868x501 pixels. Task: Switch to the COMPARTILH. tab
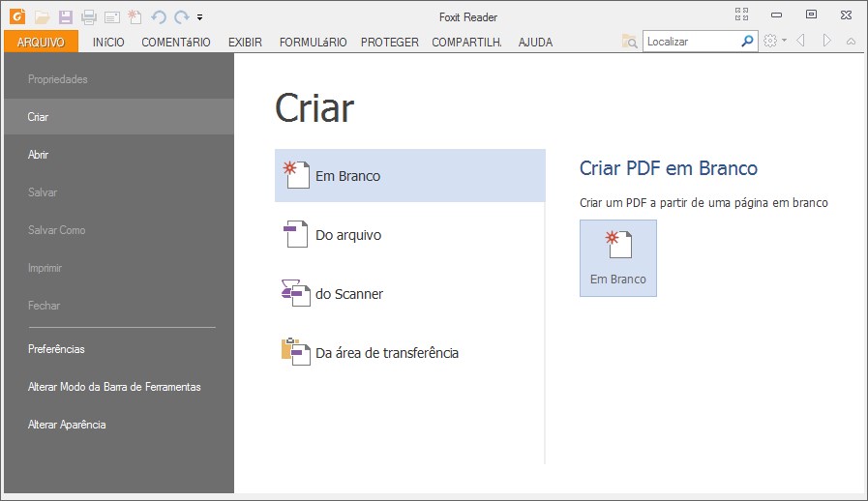click(466, 43)
